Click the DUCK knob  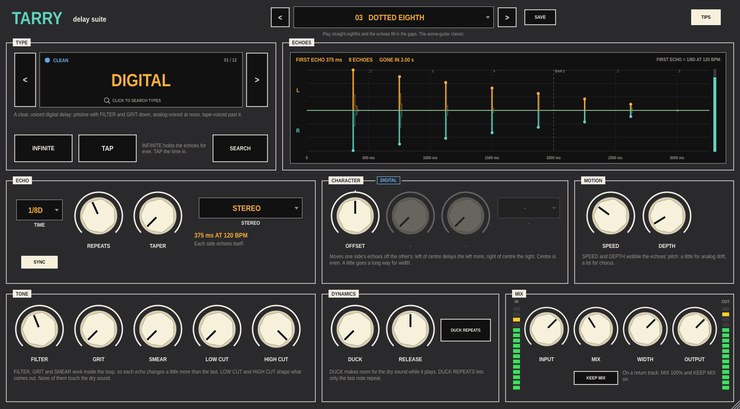[x=355, y=329]
